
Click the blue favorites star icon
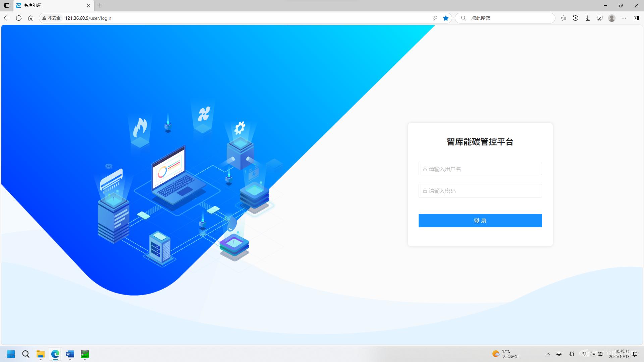tap(446, 18)
